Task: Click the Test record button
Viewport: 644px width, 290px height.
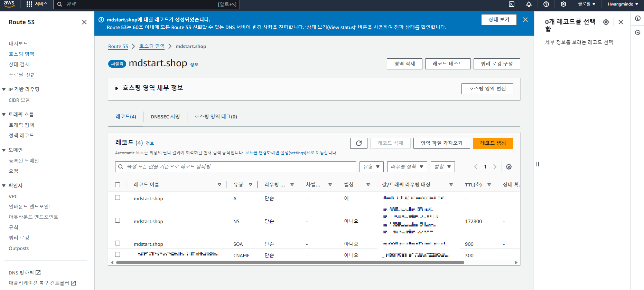Action: tap(448, 64)
